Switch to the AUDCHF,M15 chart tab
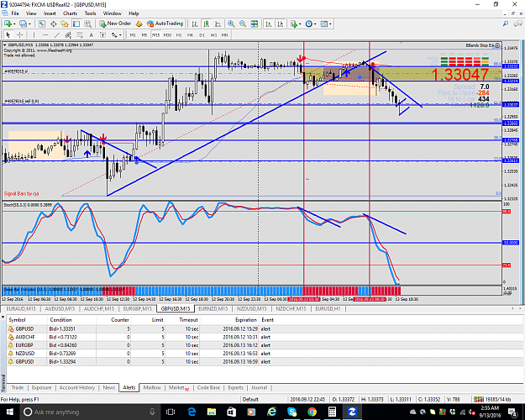This screenshot has height=420, width=525. point(99,309)
